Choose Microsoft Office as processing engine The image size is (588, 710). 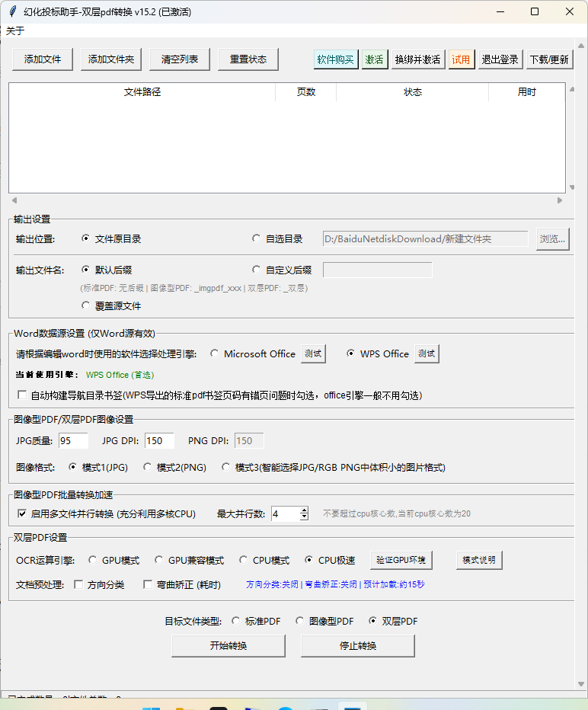215,353
